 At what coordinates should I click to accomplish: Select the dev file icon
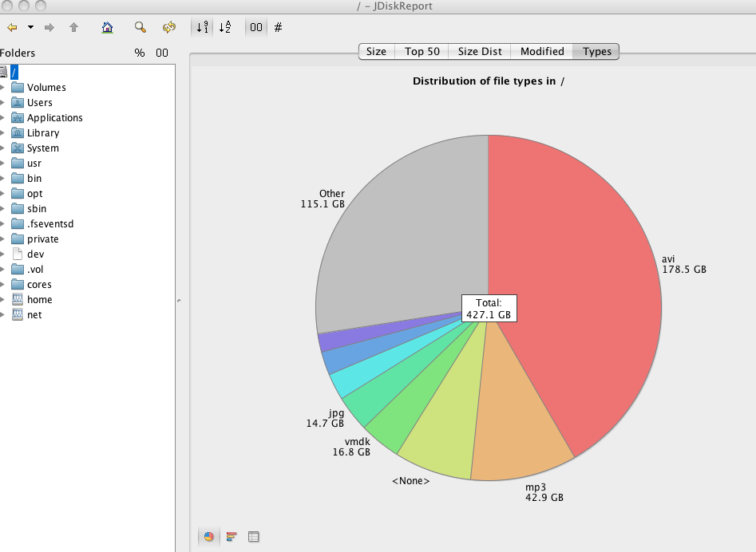18,254
